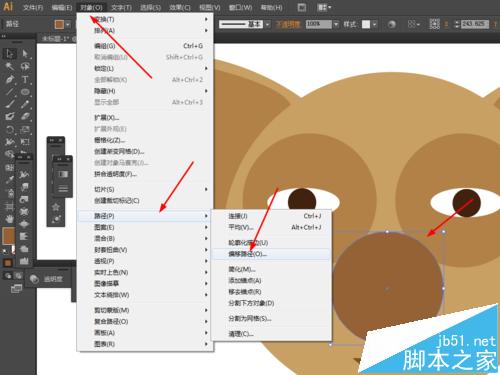Viewport: 500px width, 375px height.
Task: Click the orange 不透明度 opacity link
Action: 288,24
